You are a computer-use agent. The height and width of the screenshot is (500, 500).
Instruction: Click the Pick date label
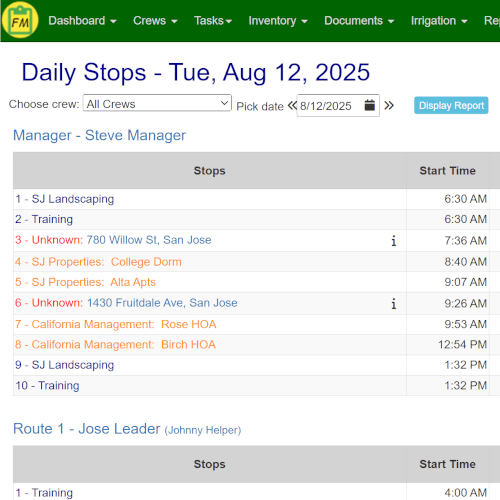pos(260,107)
